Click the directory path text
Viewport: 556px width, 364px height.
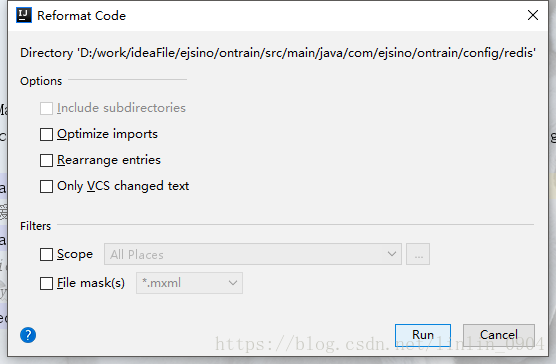pos(278,53)
